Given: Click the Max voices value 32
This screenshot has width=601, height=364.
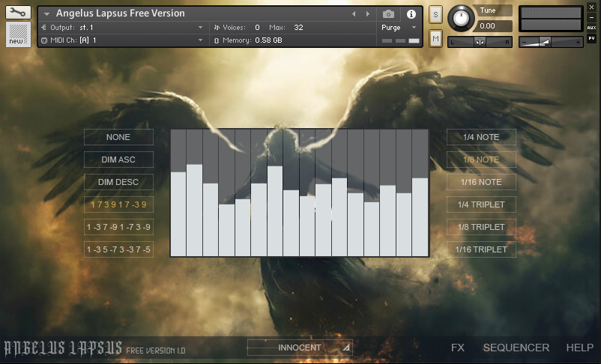Looking at the screenshot, I should (x=298, y=28).
